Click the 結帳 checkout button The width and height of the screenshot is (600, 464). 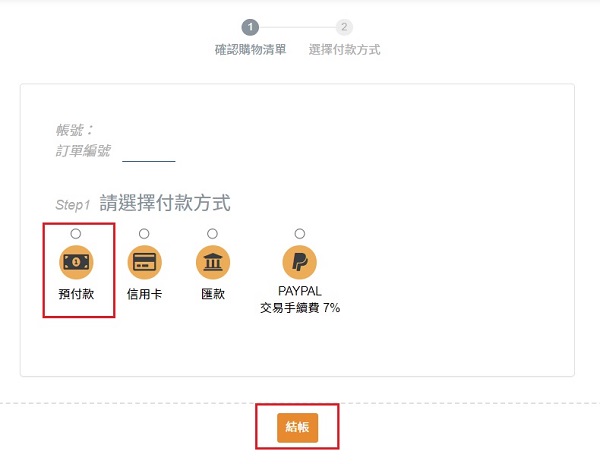[297, 427]
